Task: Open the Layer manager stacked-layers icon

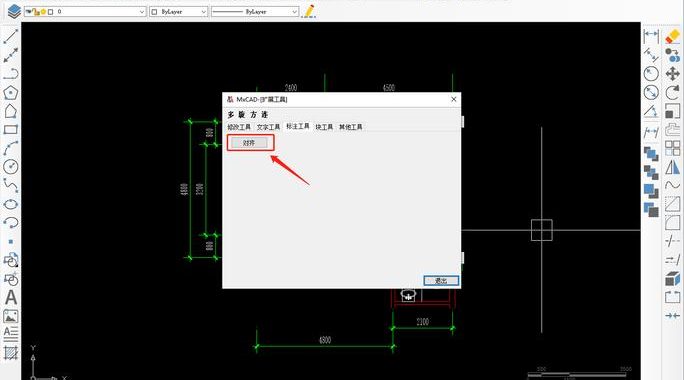Action: (14, 11)
